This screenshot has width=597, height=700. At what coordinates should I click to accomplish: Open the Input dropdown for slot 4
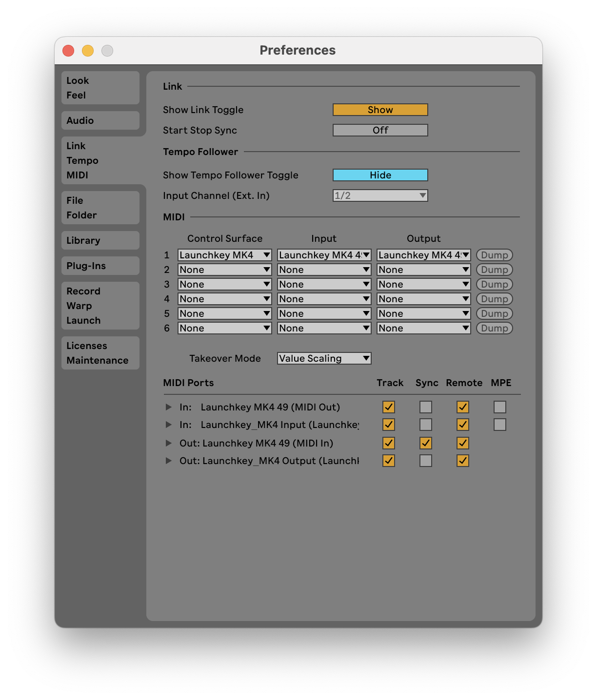point(324,299)
